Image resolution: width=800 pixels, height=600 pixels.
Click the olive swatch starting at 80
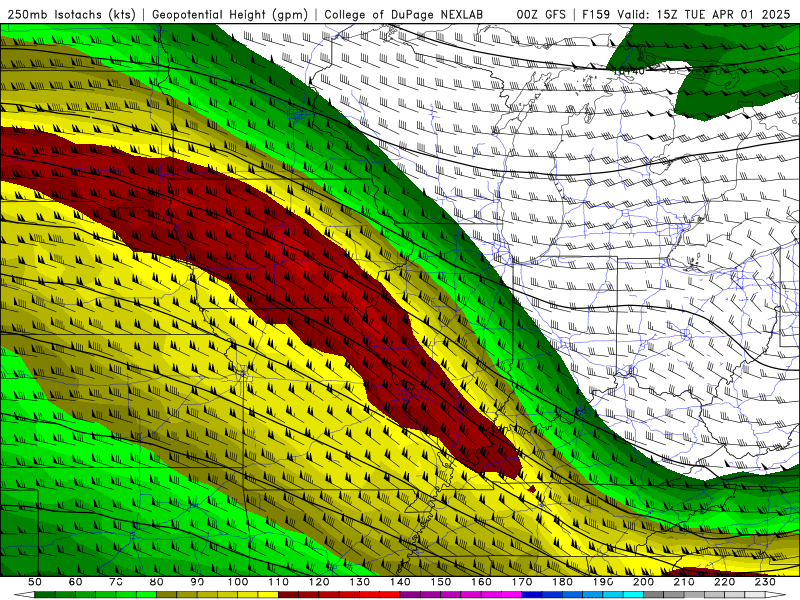pos(167,595)
